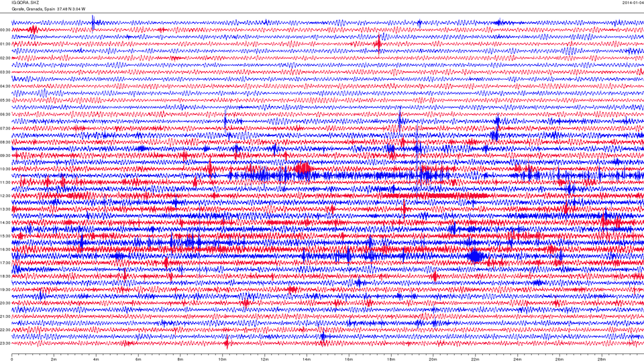Click the 2014-01-04 date label
The height and width of the screenshot is (362, 644).
click(633, 3)
